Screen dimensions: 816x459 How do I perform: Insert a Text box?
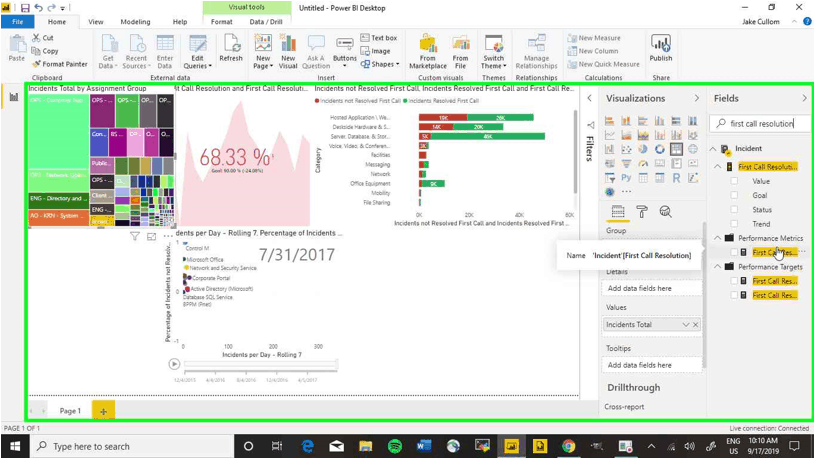[379, 38]
